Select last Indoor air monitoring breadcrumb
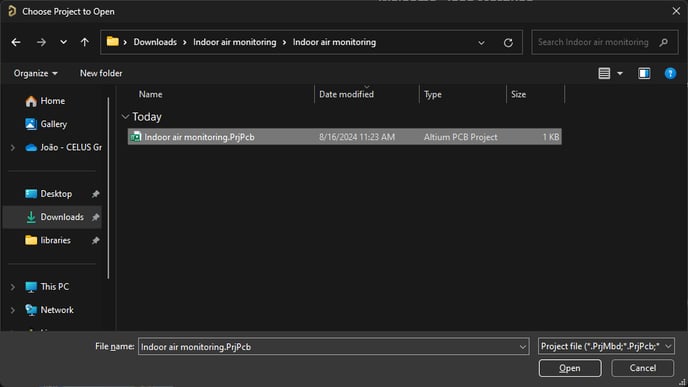The height and width of the screenshot is (387, 688). coord(334,42)
